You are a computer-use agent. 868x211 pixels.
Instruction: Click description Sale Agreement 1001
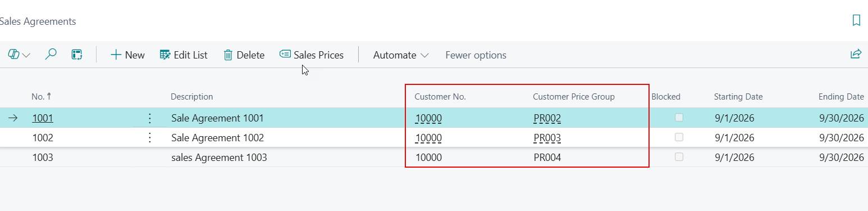click(x=217, y=118)
